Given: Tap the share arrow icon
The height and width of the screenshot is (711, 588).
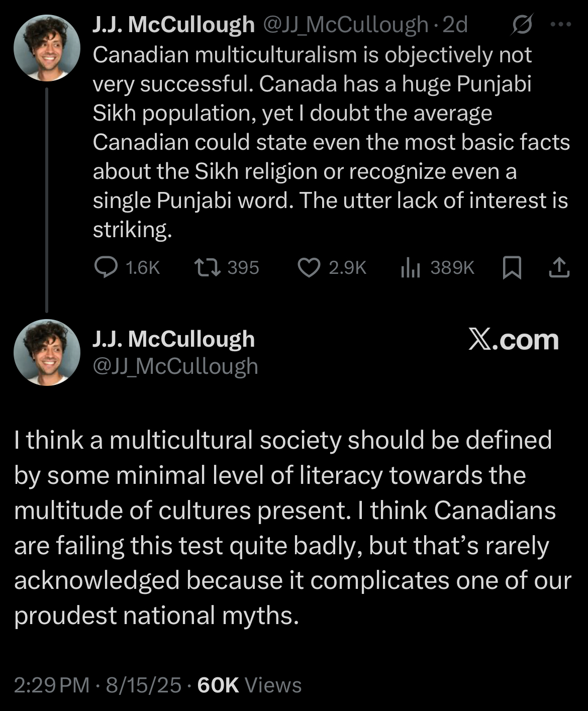Looking at the screenshot, I should [559, 268].
